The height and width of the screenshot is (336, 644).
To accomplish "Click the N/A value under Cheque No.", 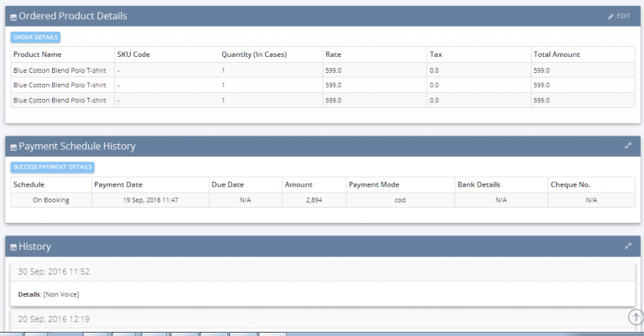I will [x=591, y=200].
